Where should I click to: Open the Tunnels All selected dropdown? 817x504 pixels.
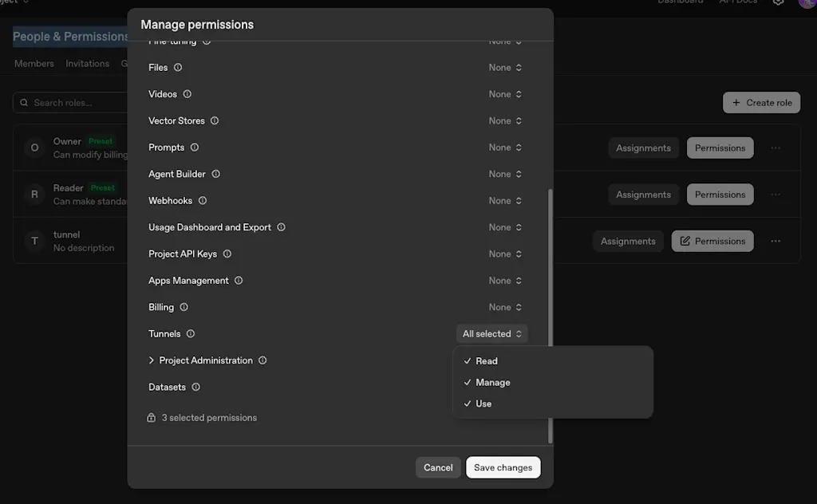491,334
